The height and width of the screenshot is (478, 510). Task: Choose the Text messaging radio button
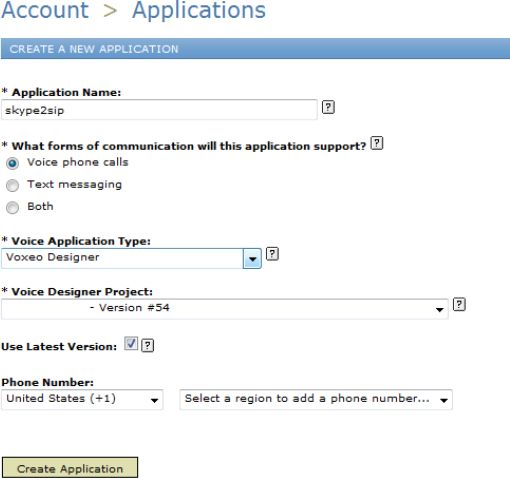click(13, 185)
